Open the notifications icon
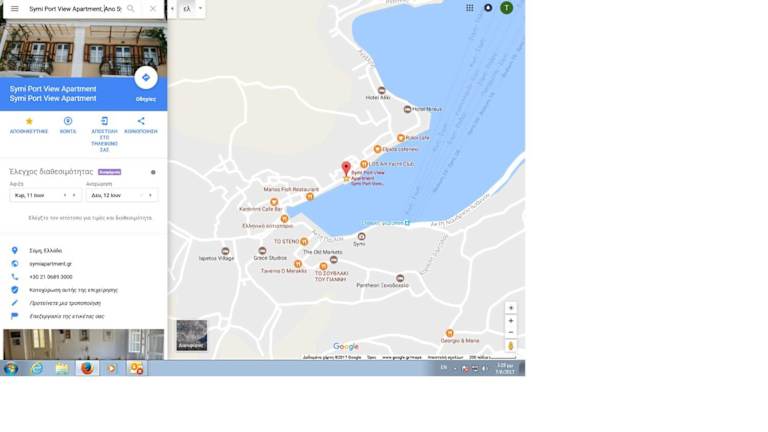Image resolution: width=768 pixels, height=432 pixels. tap(488, 8)
